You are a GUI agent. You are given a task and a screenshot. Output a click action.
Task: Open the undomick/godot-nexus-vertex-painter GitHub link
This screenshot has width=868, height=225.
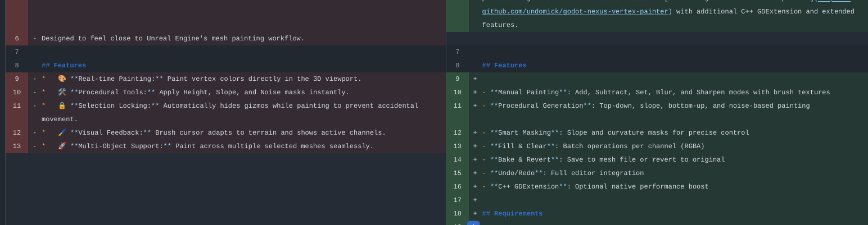[575, 12]
